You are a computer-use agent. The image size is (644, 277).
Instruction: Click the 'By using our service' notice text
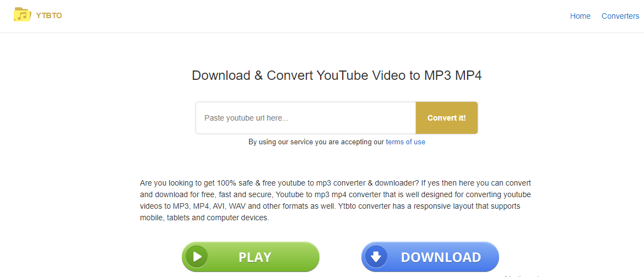pos(316,142)
